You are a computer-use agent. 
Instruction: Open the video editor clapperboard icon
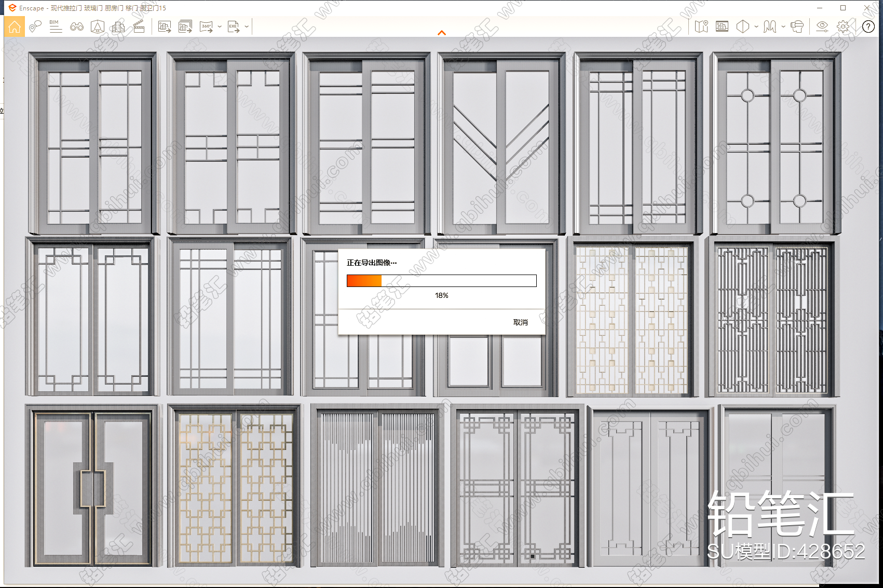pos(139,26)
